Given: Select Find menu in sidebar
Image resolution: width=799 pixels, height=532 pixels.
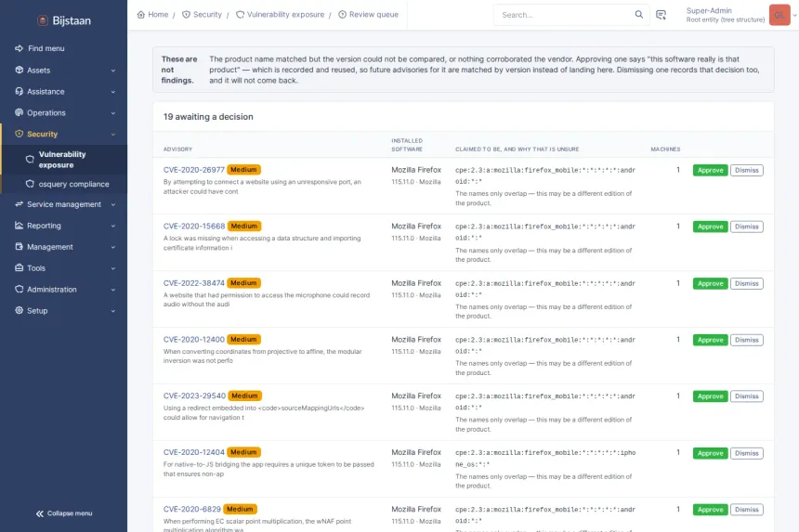Looking at the screenshot, I should (x=64, y=48).
